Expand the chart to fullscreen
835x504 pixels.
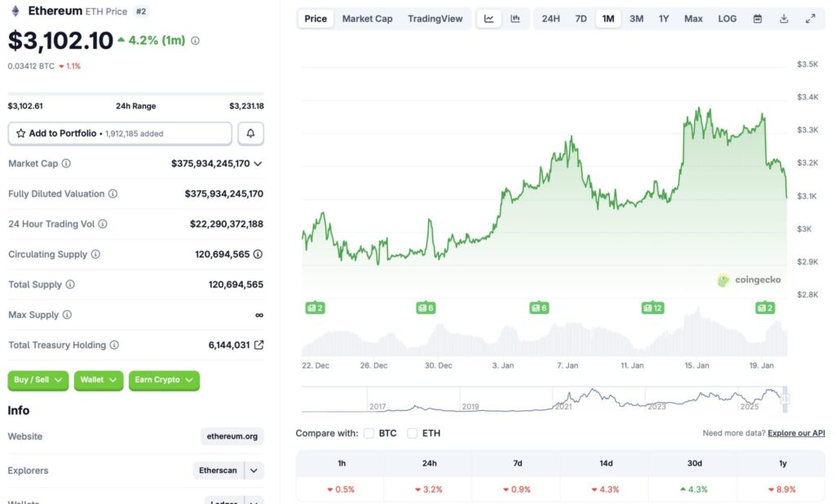(810, 18)
